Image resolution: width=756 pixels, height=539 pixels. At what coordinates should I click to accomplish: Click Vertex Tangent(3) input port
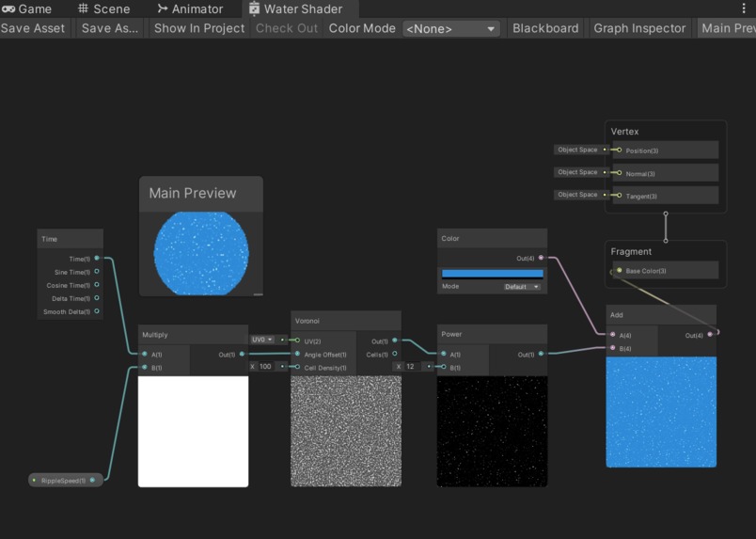point(620,196)
